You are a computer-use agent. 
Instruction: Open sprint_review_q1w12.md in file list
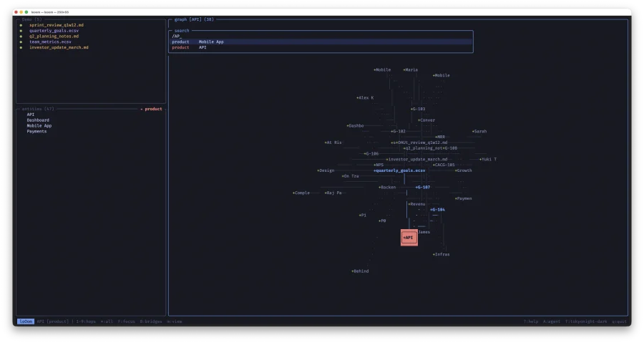tap(57, 24)
